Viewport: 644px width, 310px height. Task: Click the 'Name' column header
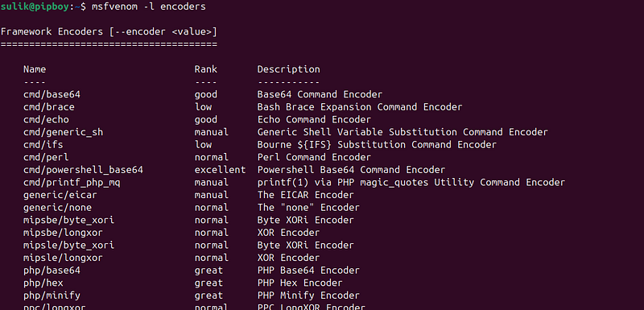35,69
